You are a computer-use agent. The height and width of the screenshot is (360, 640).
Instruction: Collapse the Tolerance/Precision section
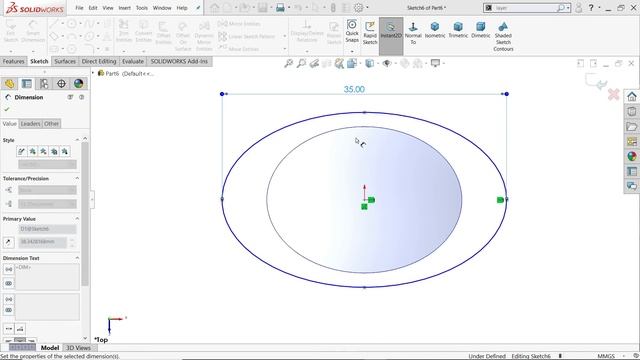click(77, 178)
